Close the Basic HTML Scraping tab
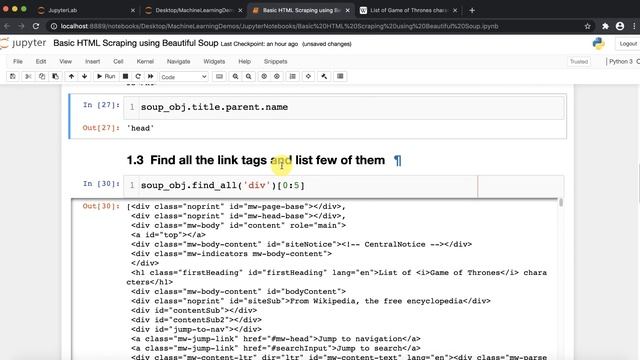 (347, 11)
